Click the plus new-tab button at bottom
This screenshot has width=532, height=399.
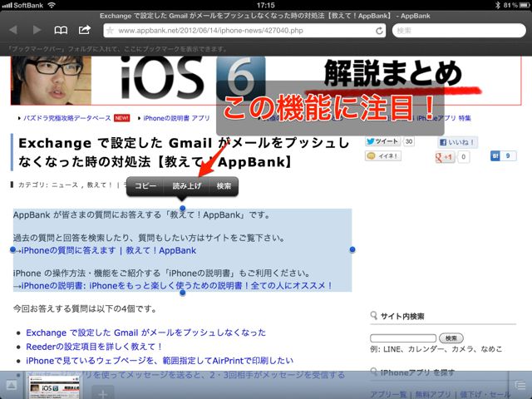103,393
